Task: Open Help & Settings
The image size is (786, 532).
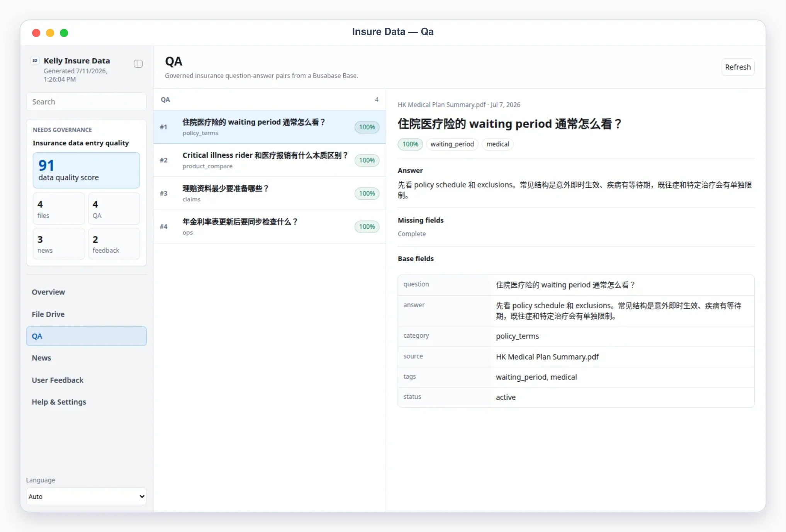Action: coord(86,402)
